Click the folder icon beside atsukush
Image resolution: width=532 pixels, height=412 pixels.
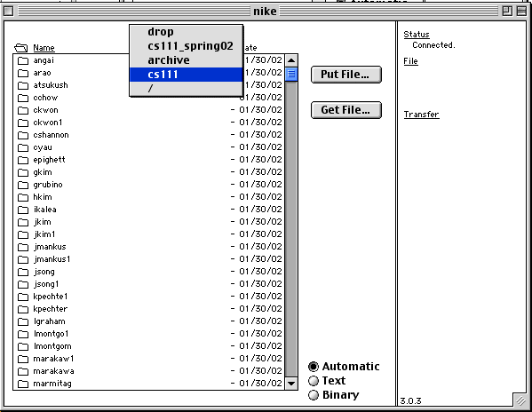pos(23,85)
